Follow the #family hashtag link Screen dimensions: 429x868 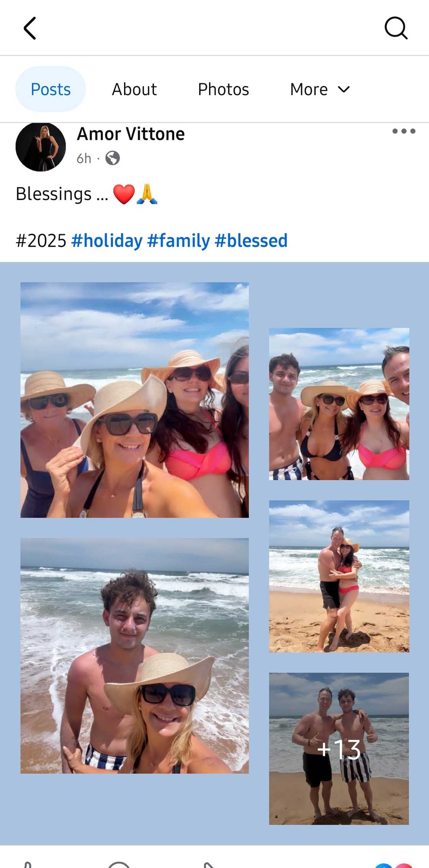pos(178,241)
